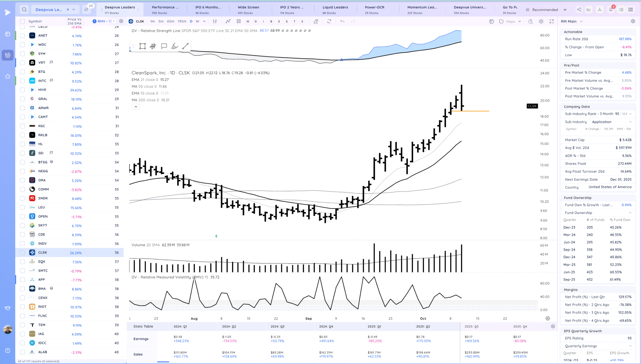This screenshot has height=364, width=641.
Task: Enter fullscreen chart mode
Action: click(552, 21)
